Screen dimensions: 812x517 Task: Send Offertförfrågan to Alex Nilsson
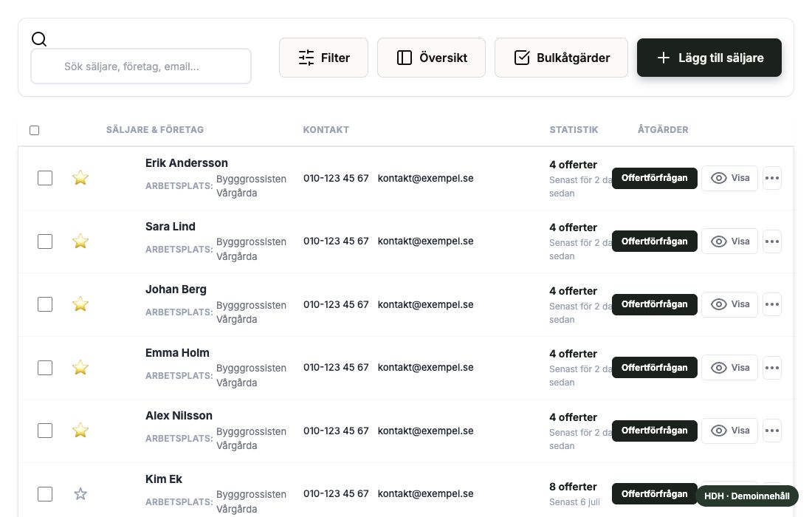655,431
